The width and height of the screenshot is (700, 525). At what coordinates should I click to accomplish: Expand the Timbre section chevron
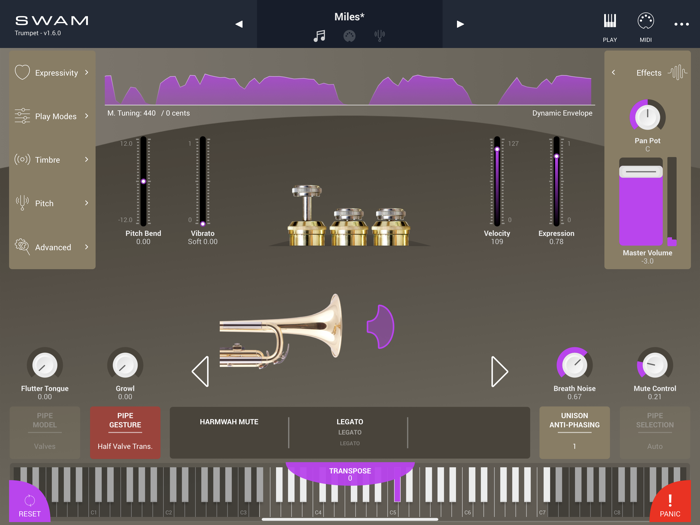(x=87, y=159)
